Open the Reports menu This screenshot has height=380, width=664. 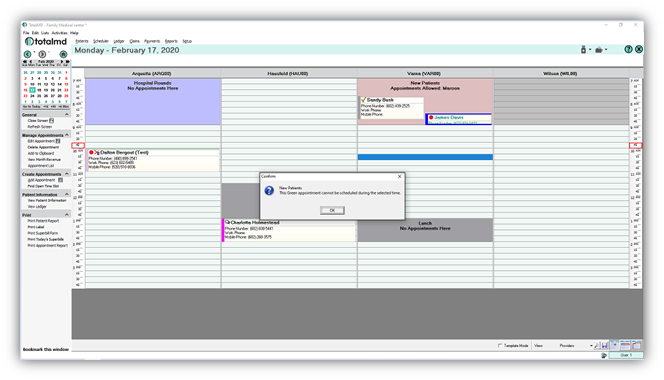[171, 41]
